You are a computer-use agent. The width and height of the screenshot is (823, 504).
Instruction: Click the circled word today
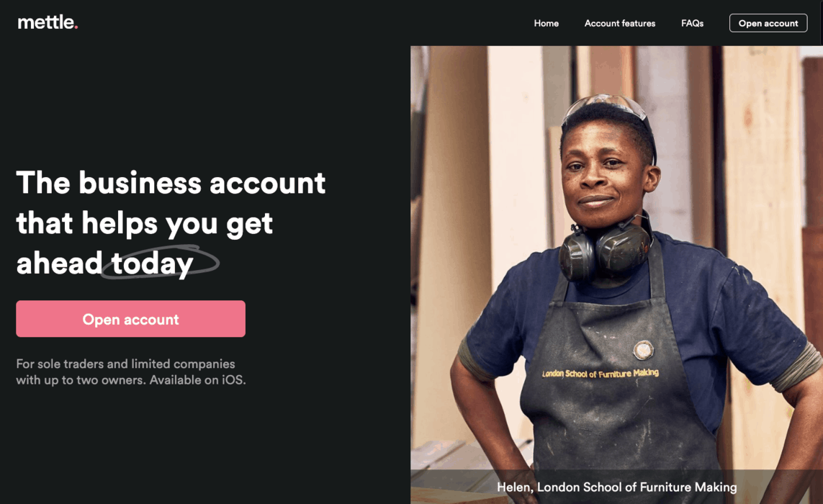coord(152,264)
